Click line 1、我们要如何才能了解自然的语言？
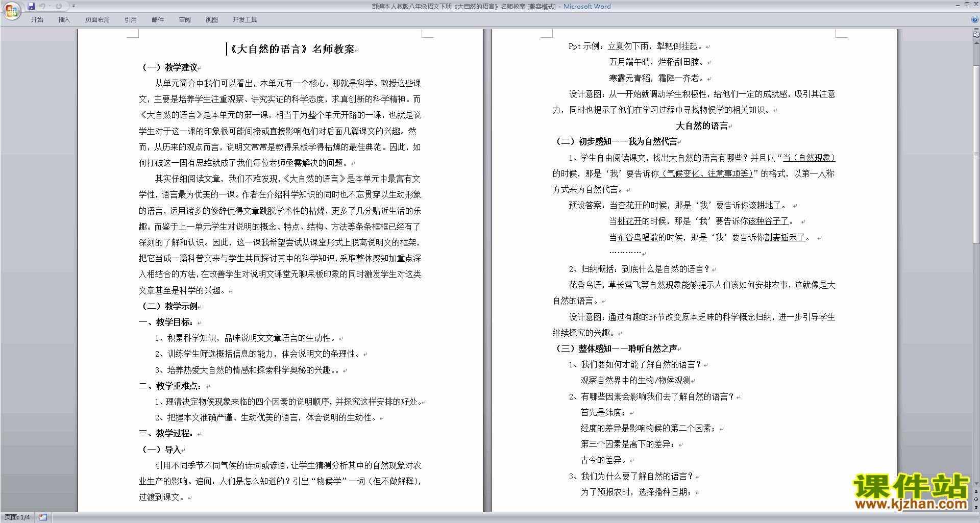The width and height of the screenshot is (980, 523). (x=635, y=364)
